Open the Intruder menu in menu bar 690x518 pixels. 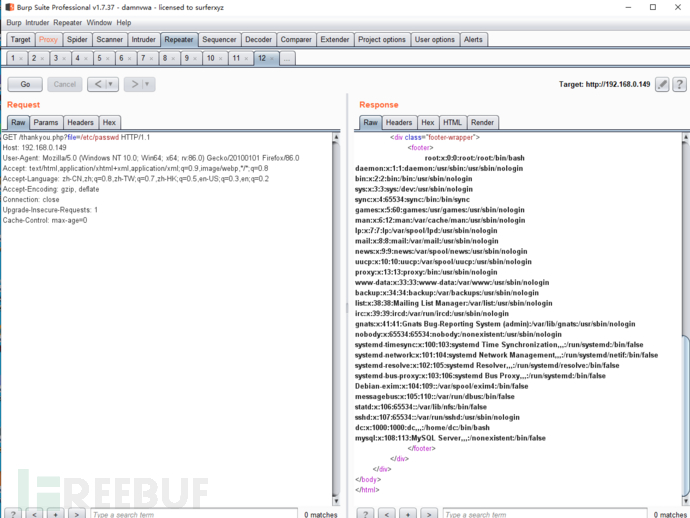coord(37,22)
